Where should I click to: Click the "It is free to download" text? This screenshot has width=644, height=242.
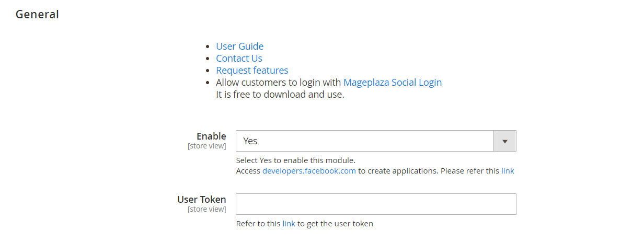click(x=280, y=95)
